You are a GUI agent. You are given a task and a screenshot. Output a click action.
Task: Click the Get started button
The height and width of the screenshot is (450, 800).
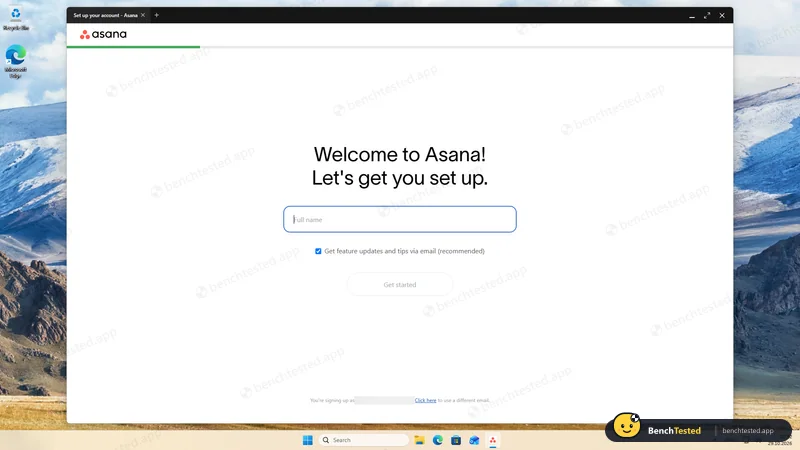[399, 285]
